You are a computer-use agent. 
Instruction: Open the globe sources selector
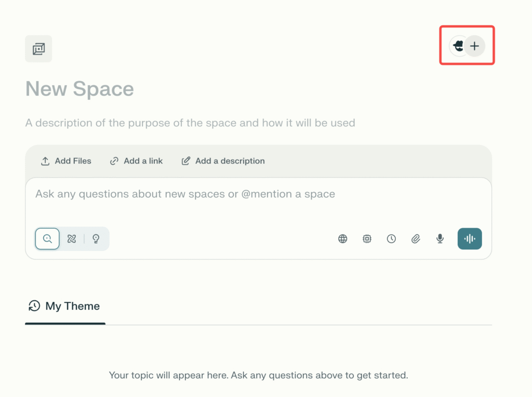(x=343, y=239)
